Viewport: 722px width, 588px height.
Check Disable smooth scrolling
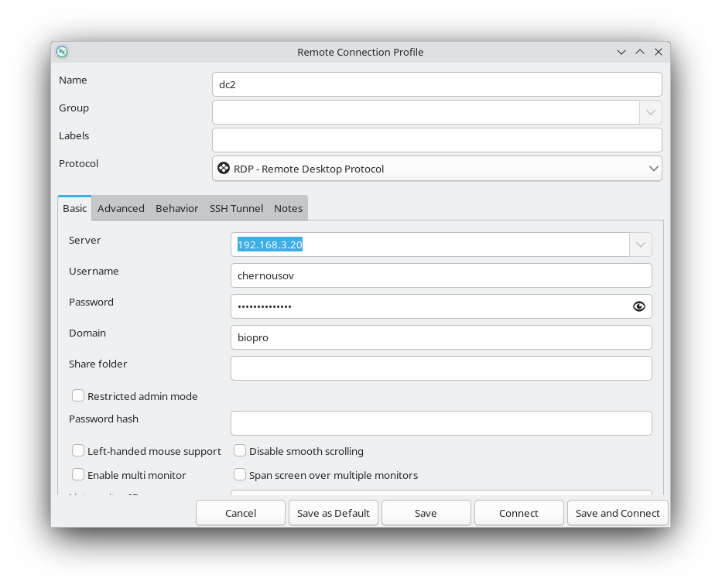240,451
